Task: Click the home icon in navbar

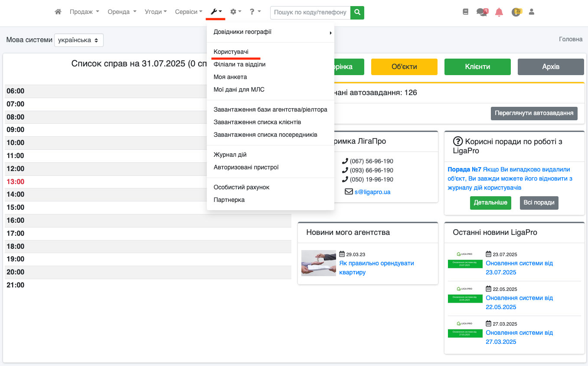Action: pos(58,12)
